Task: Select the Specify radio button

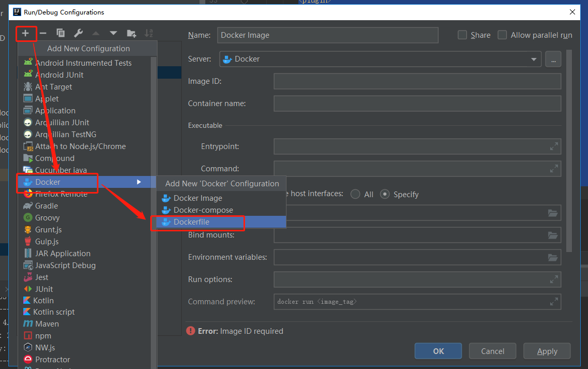Action: pos(385,194)
